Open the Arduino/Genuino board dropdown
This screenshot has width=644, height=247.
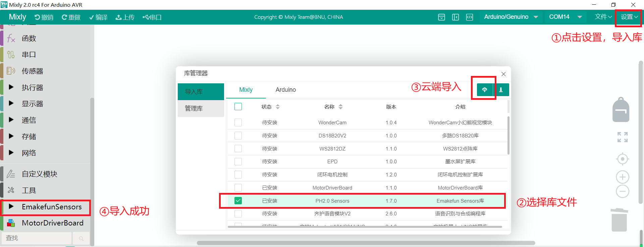511,17
